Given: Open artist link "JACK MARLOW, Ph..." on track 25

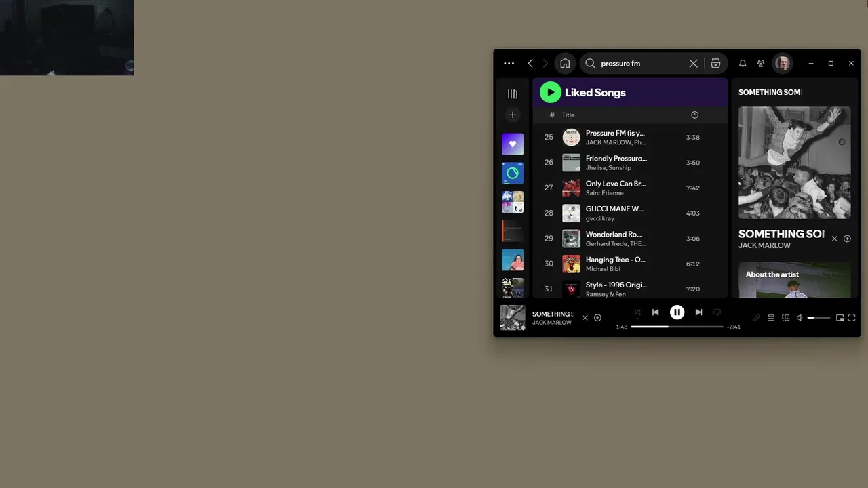Looking at the screenshot, I should coord(616,142).
